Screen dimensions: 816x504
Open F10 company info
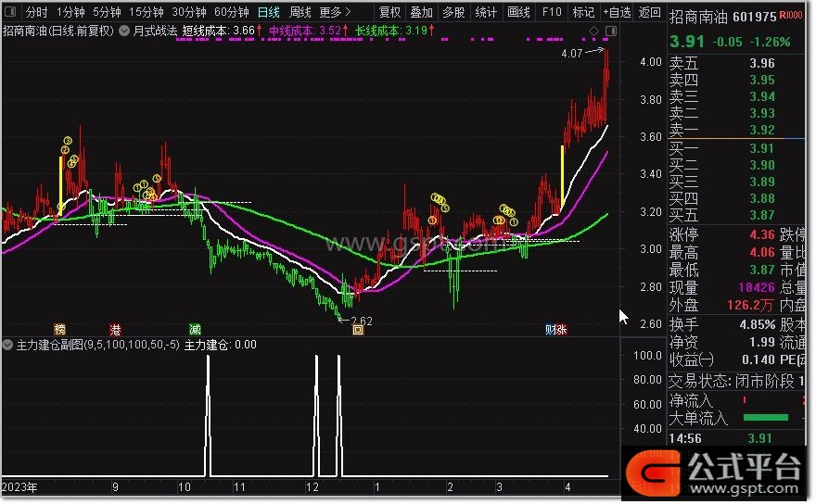[551, 11]
